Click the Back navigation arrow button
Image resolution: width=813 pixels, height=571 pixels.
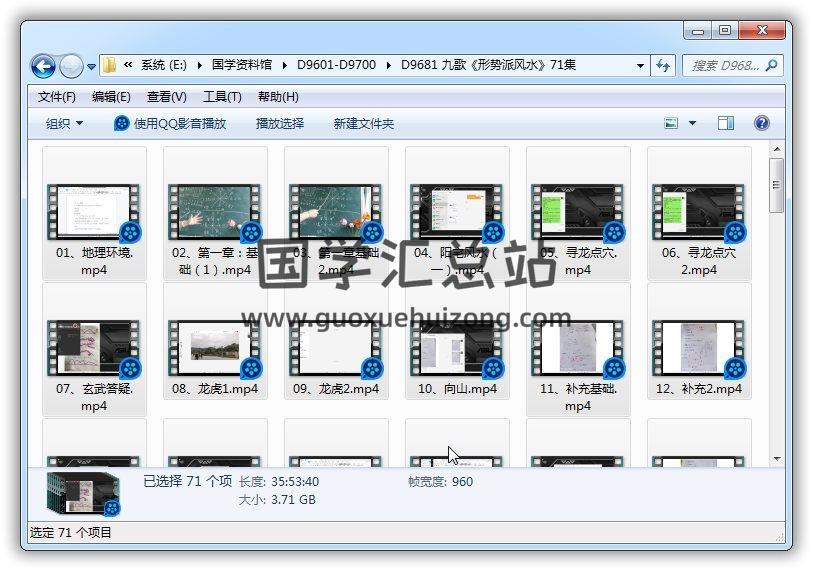43,66
